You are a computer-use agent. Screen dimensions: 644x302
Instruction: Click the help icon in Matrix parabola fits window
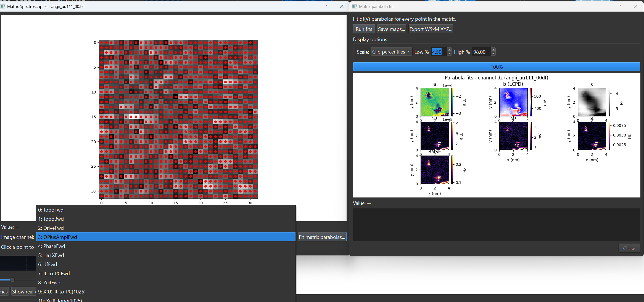point(619,6)
